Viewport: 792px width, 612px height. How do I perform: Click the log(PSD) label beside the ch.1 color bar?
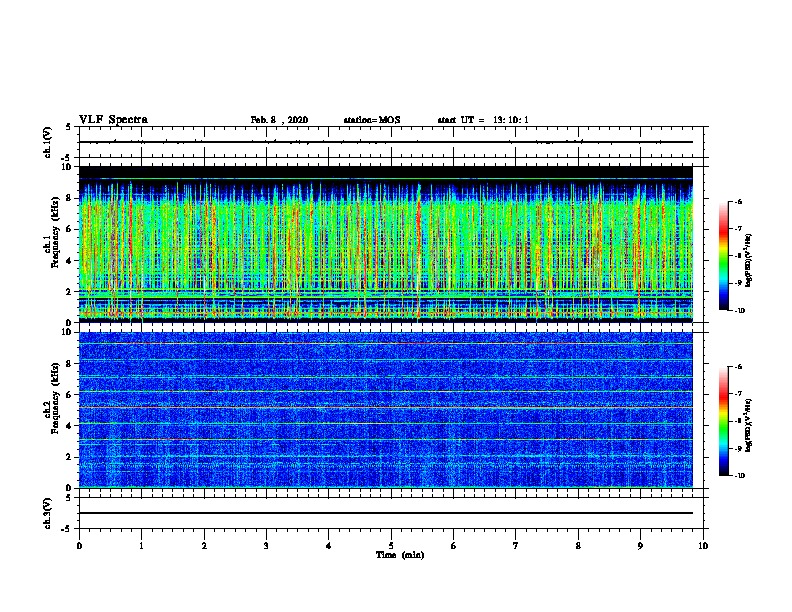click(749, 260)
